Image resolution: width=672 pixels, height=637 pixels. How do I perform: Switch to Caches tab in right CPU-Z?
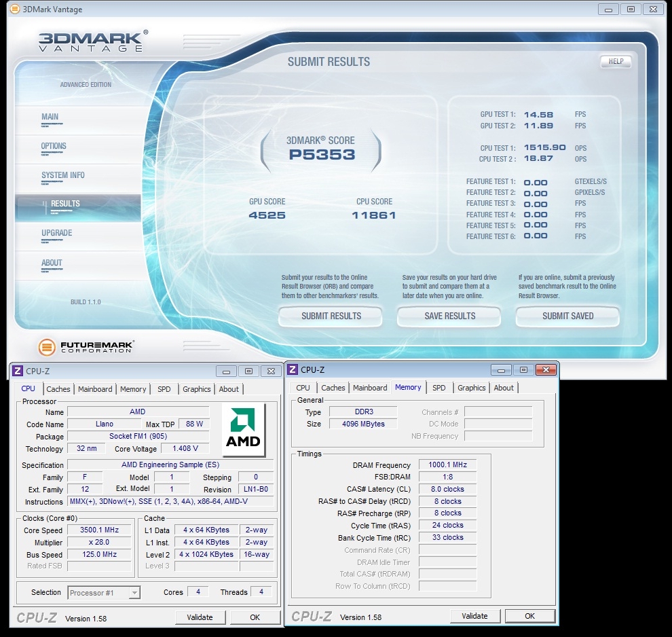333,388
